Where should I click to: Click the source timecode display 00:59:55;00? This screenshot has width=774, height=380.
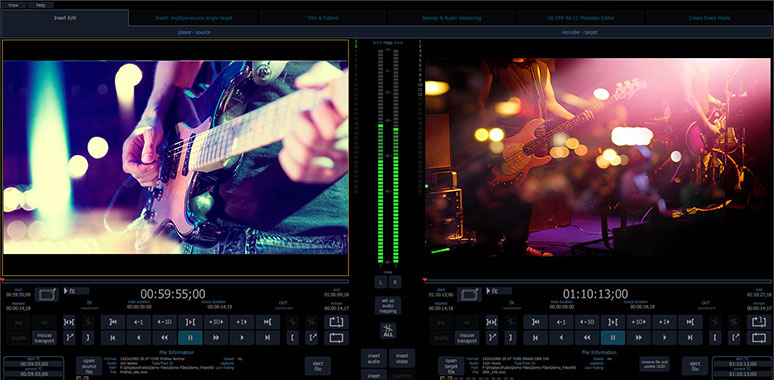173,294
